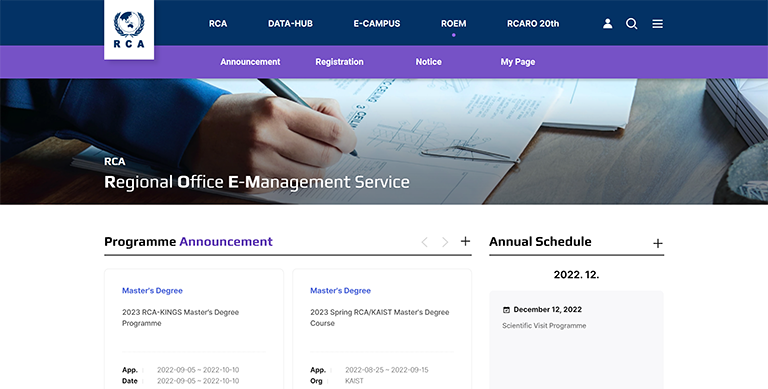Click the Programme Announcement heading

tap(189, 242)
